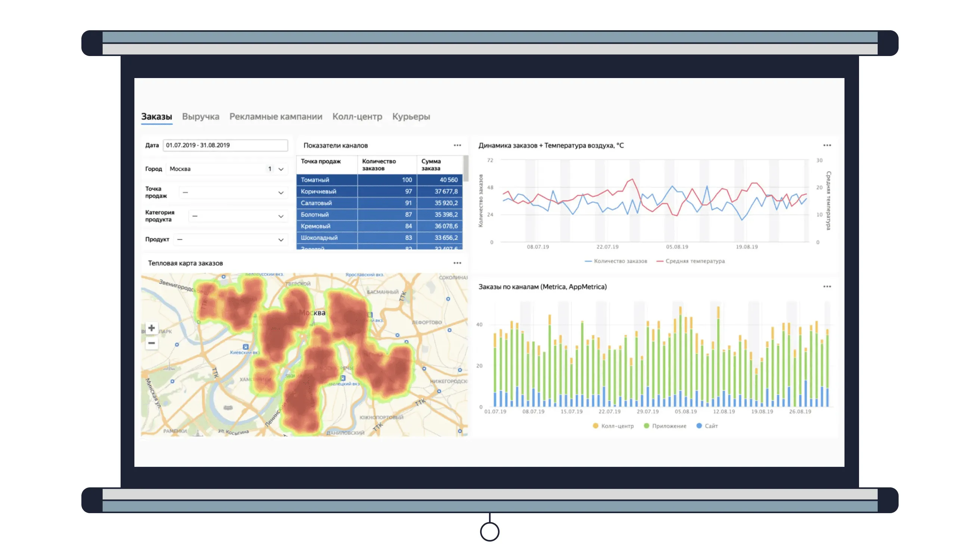Switch to the Колл-центр tab
The height and width of the screenshot is (549, 980).
(357, 117)
